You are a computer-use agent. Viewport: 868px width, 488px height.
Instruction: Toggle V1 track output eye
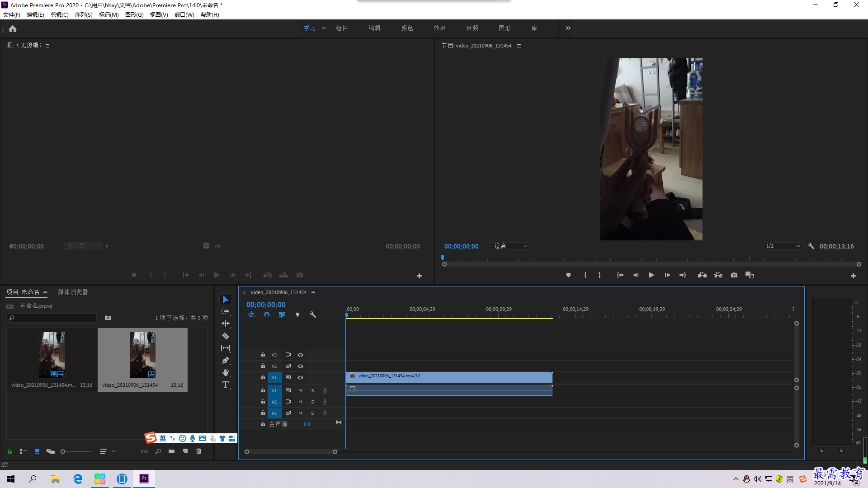(x=300, y=378)
